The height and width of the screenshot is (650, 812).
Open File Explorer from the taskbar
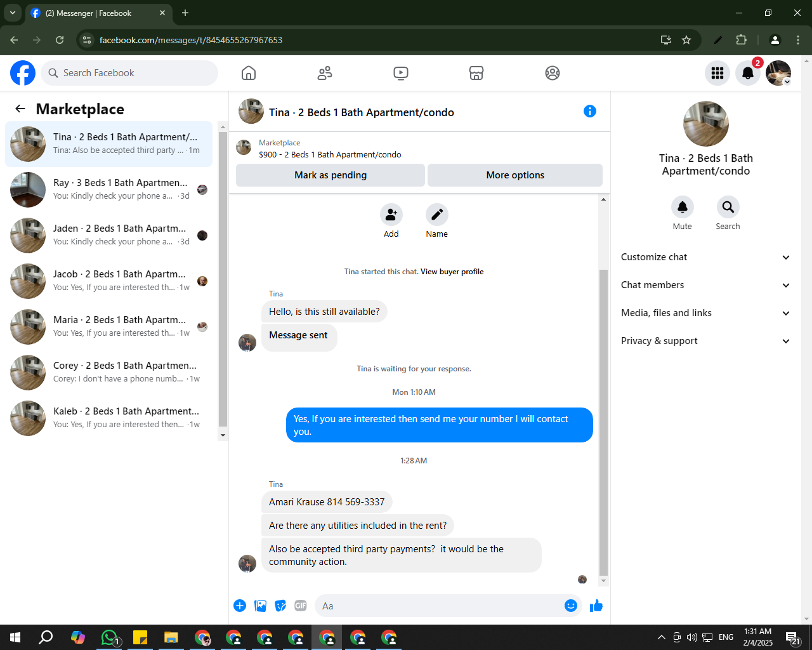[171, 637]
